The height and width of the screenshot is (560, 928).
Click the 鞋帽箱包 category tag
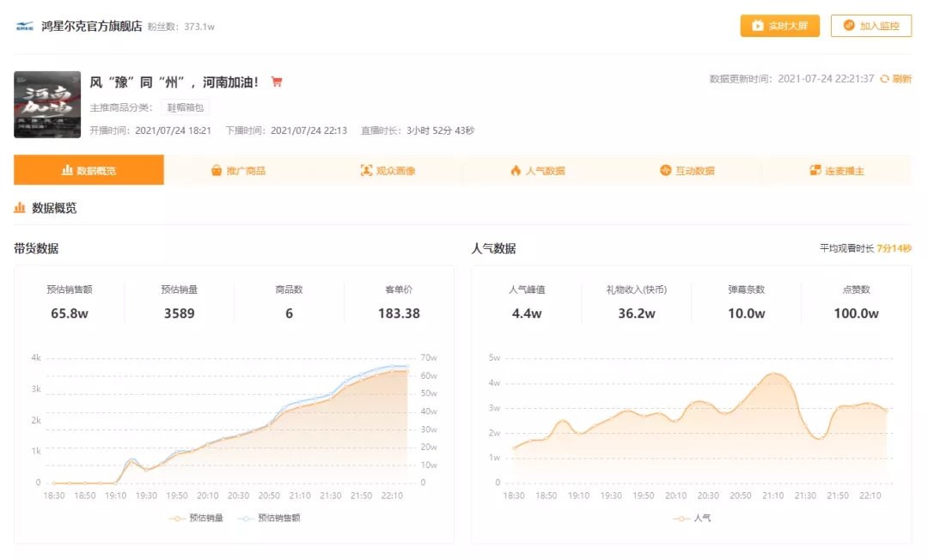click(x=186, y=107)
